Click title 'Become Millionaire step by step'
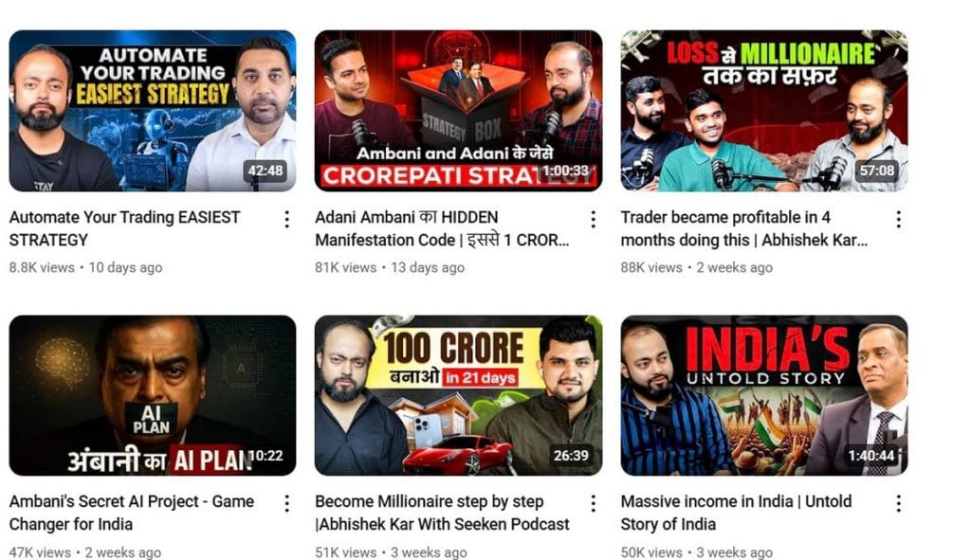 coord(442,513)
